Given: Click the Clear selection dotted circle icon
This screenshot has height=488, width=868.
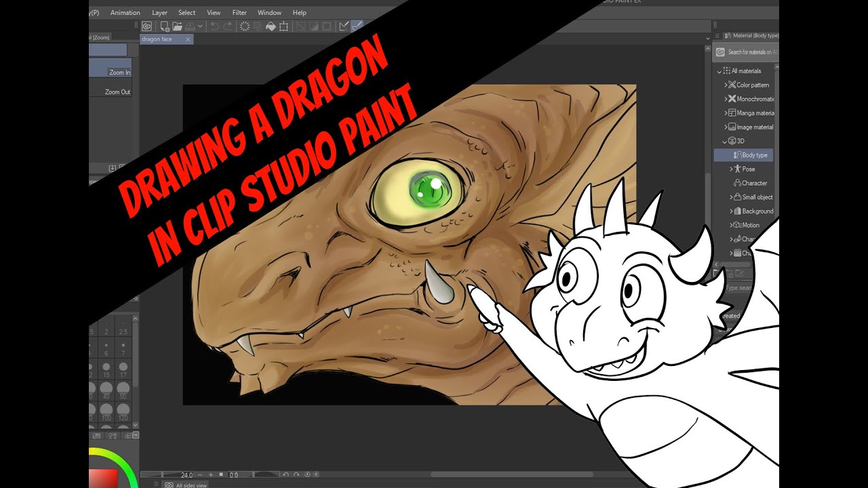Looking at the screenshot, I should pyautogui.click(x=245, y=26).
